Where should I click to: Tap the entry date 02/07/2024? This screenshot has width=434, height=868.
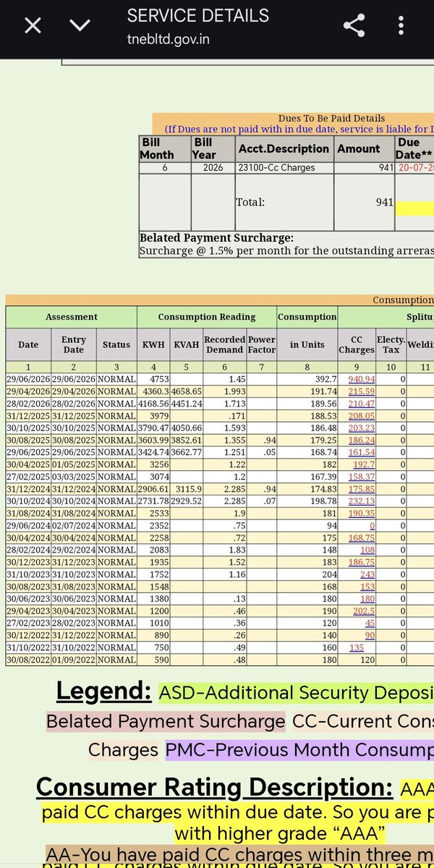(x=74, y=526)
